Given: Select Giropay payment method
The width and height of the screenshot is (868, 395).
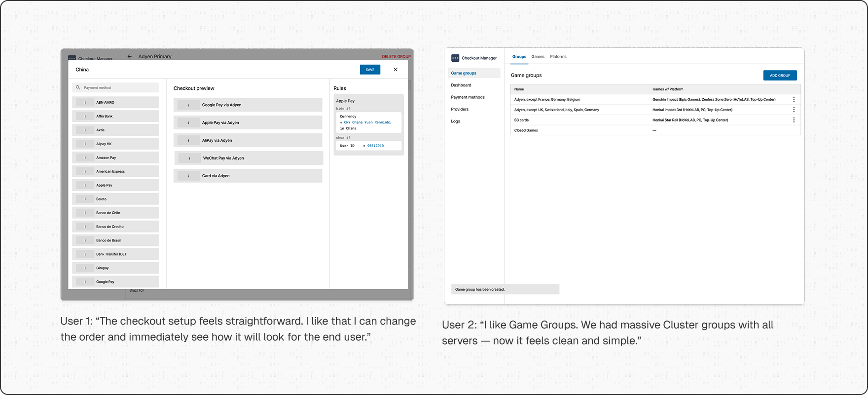Looking at the screenshot, I should tap(115, 268).
